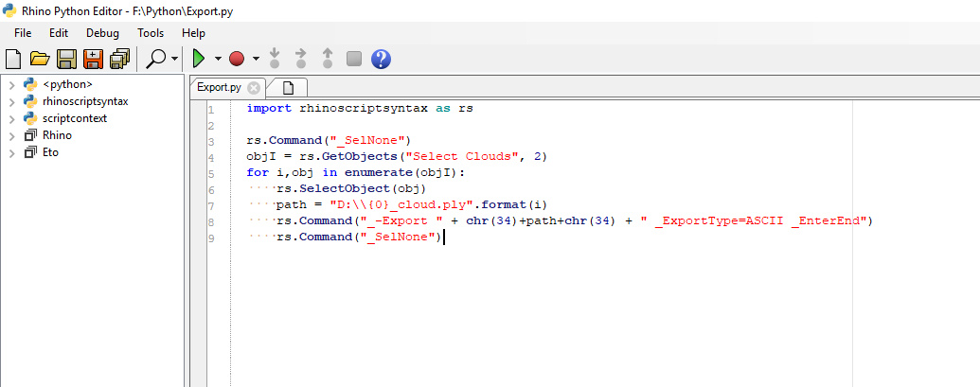Open the Tools menu
Screen dimensions: 980x387
point(151,33)
